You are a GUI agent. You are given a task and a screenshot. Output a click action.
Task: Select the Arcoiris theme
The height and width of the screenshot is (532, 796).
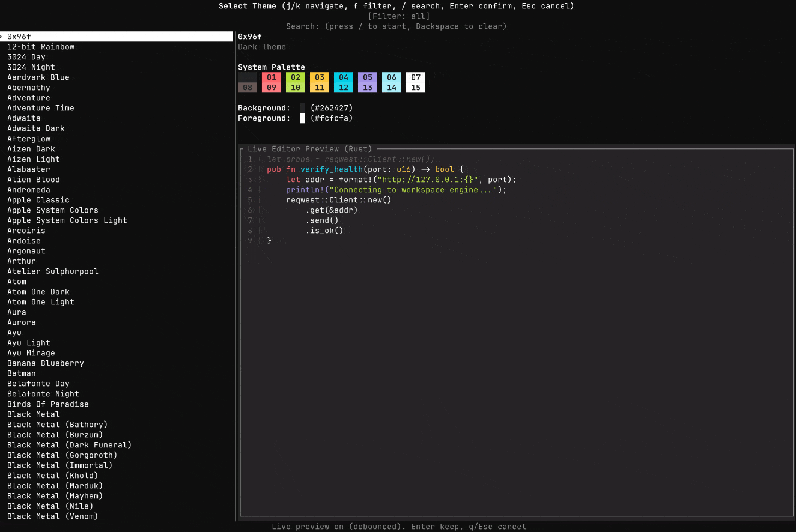coord(26,231)
